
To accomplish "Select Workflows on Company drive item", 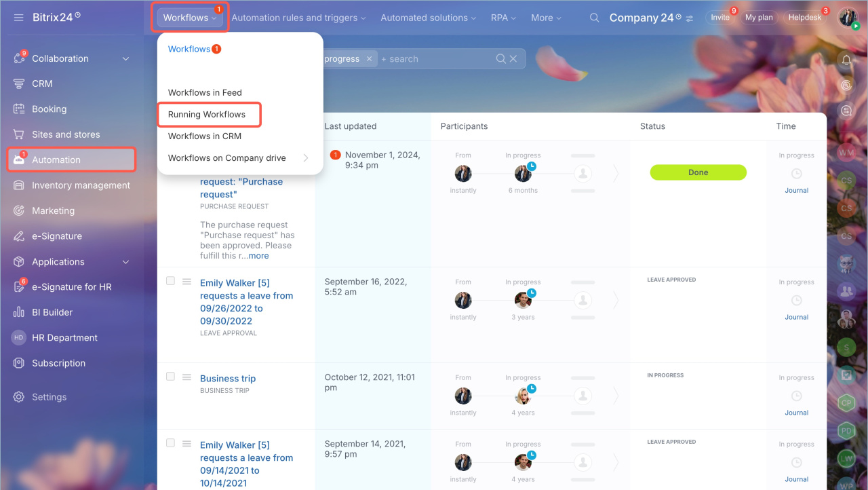I will coord(227,157).
